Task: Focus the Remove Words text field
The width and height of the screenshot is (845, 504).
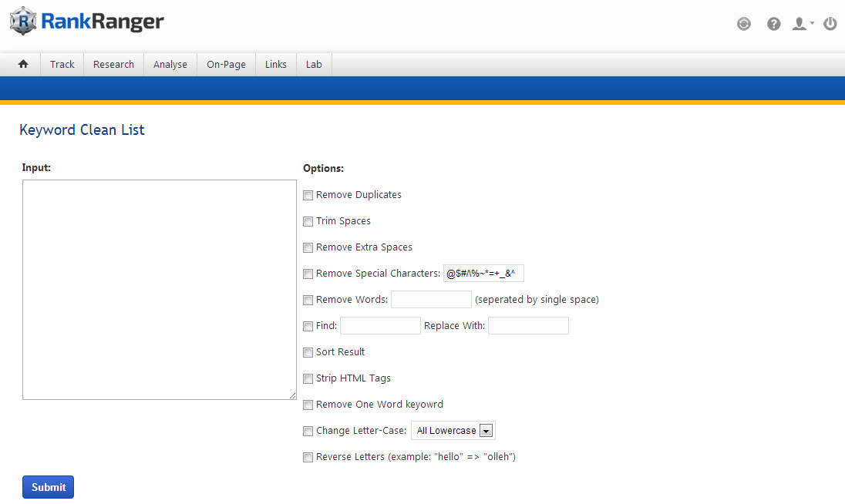Action: pyautogui.click(x=431, y=300)
